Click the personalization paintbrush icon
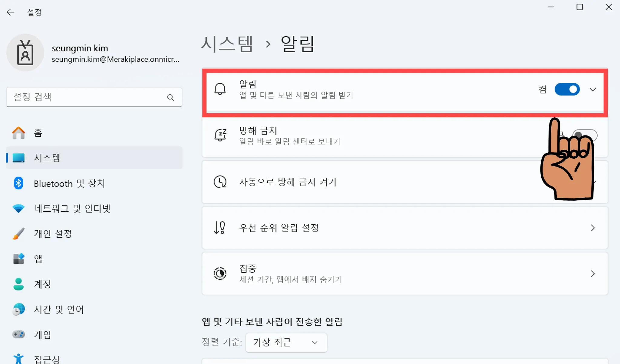620x364 pixels. tap(18, 233)
